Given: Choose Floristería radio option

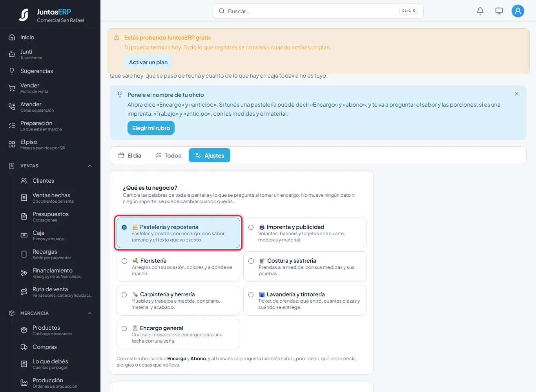Looking at the screenshot, I should pos(124,261).
